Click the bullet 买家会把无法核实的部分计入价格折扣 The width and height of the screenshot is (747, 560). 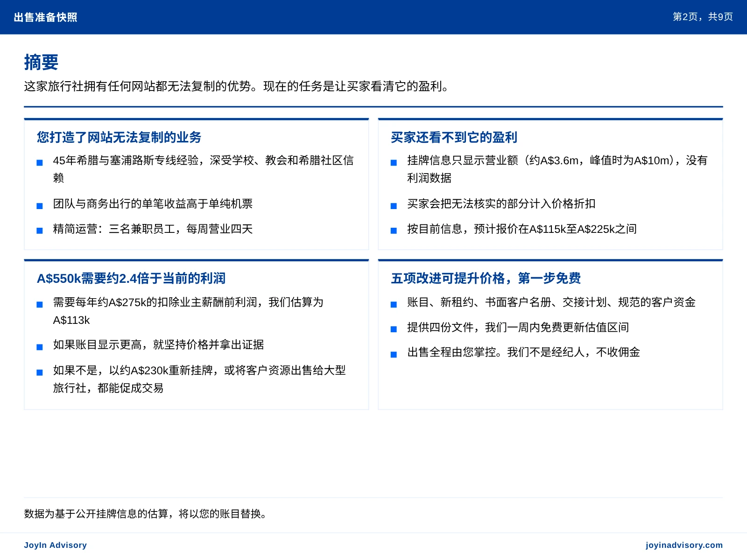(501, 203)
